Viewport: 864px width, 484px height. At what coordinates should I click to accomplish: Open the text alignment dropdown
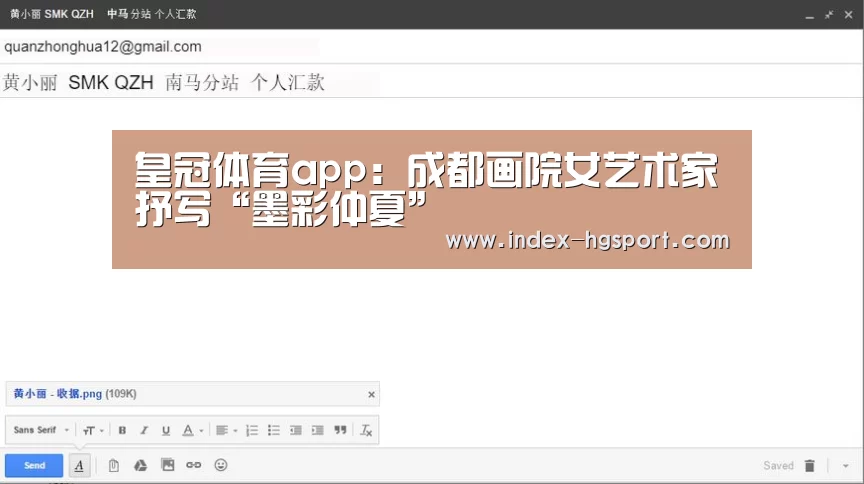(226, 431)
